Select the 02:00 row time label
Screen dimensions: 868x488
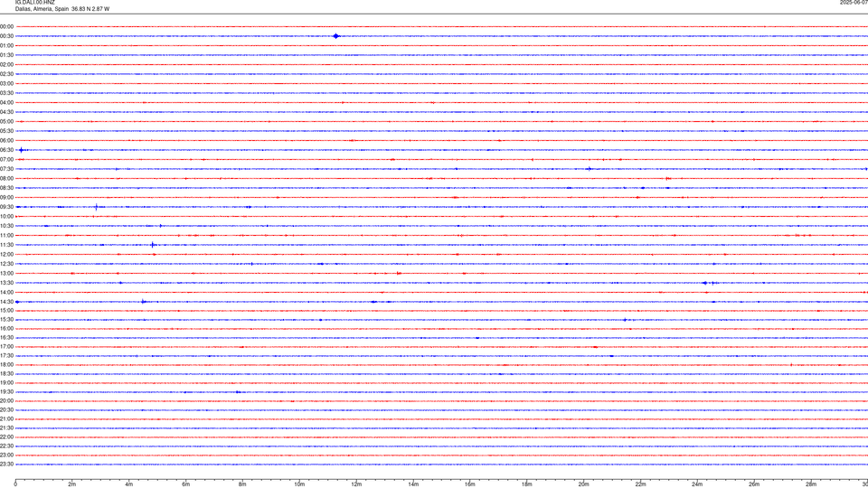pos(6,65)
